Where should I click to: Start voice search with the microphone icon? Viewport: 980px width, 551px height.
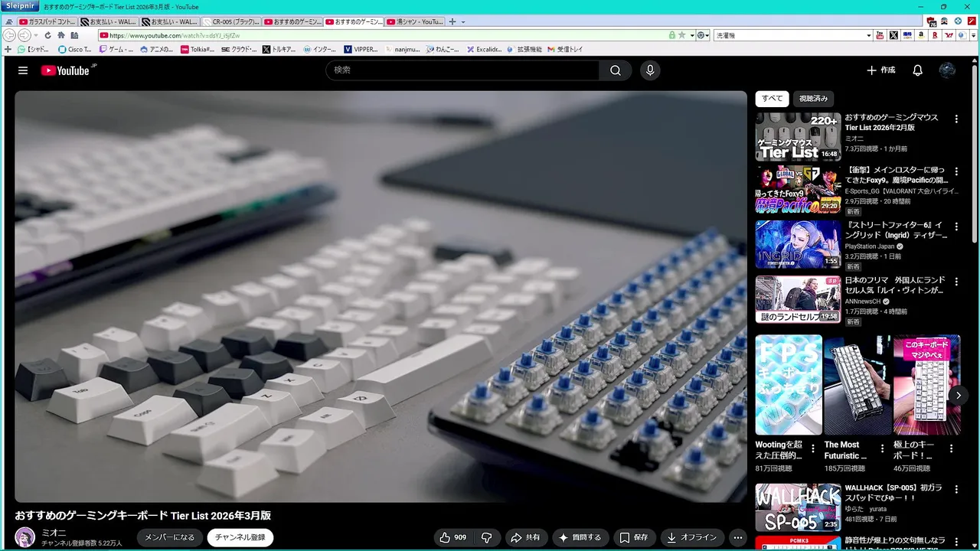pyautogui.click(x=650, y=70)
